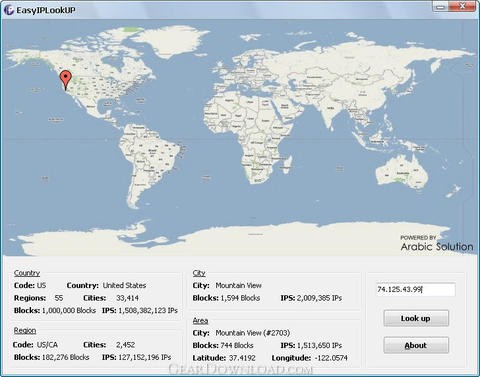Image resolution: width=480 pixels, height=377 pixels.
Task: Click the Look up button
Action: (416, 318)
